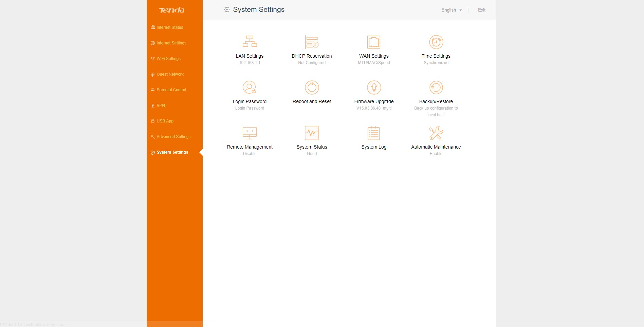Screen dimensions: 644x327
Task: Click the Remote Management label
Action: pyautogui.click(x=250, y=147)
